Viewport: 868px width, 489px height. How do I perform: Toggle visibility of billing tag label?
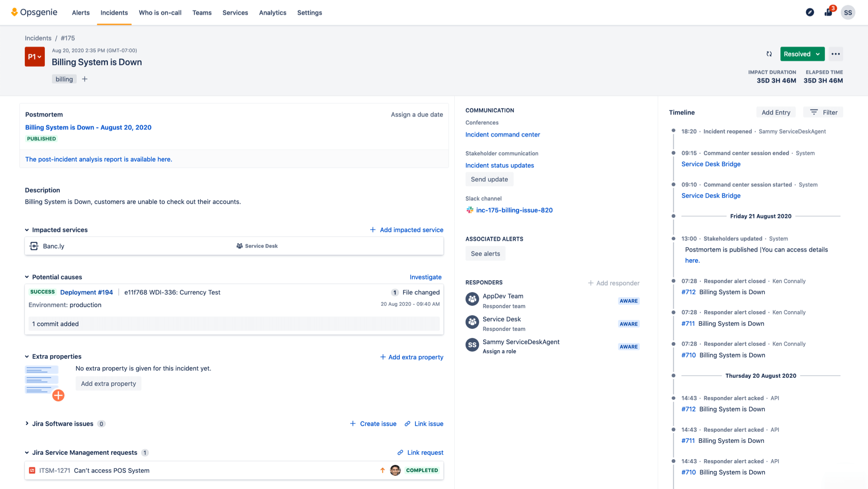click(64, 79)
